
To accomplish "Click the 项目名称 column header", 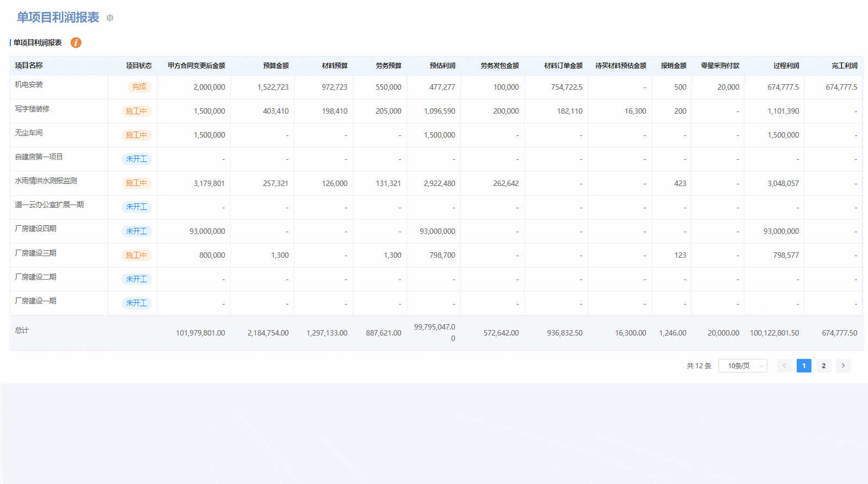I will point(29,65).
